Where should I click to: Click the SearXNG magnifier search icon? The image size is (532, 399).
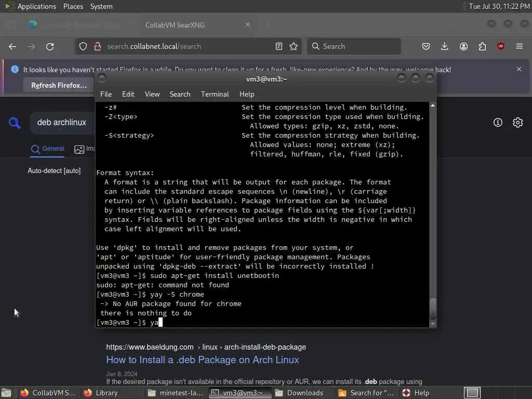15,123
